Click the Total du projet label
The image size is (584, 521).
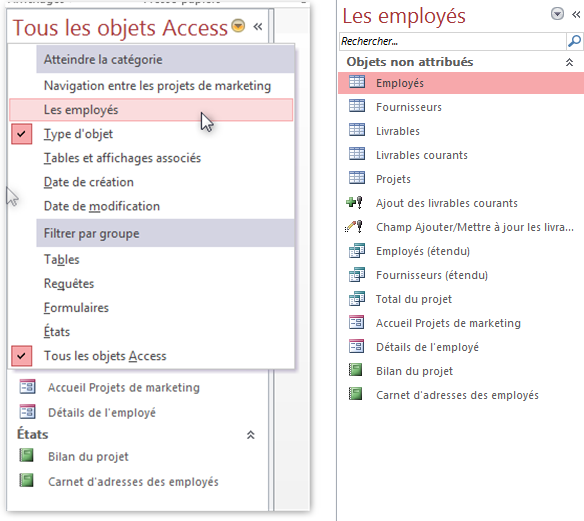[414, 299]
